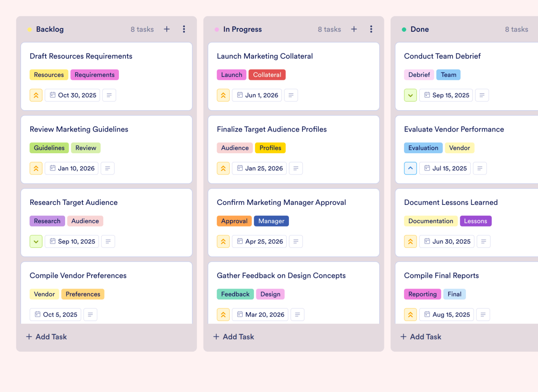Click the plus icon in the Backlog header
538x392 pixels.
click(167, 29)
